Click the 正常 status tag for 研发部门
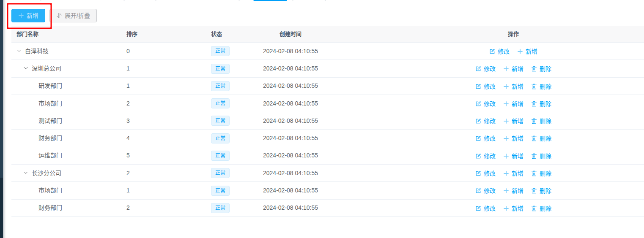Viewport: 644px width, 238px height. [220, 86]
